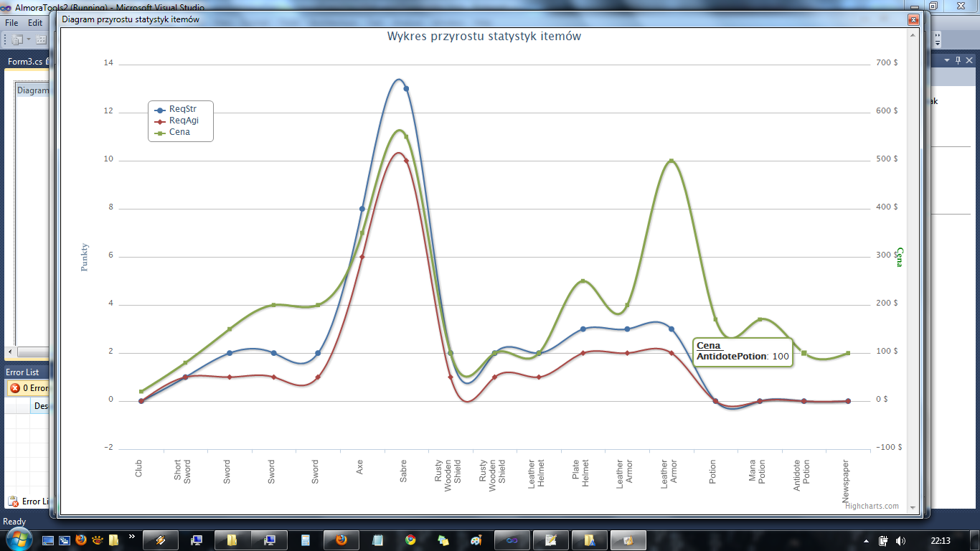
Task: Close the Diagram przyrostu statystyk itemów window
Action: tap(913, 20)
